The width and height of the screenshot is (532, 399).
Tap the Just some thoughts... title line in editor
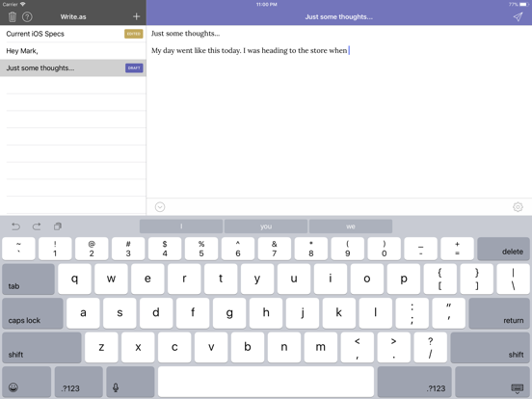click(x=186, y=34)
